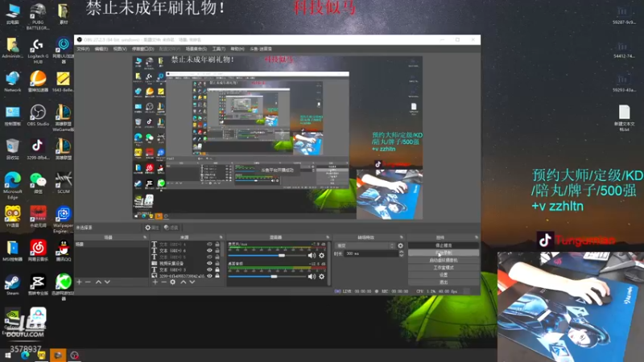
Task: Open the 渐变 transition dropdown
Action: (x=365, y=246)
